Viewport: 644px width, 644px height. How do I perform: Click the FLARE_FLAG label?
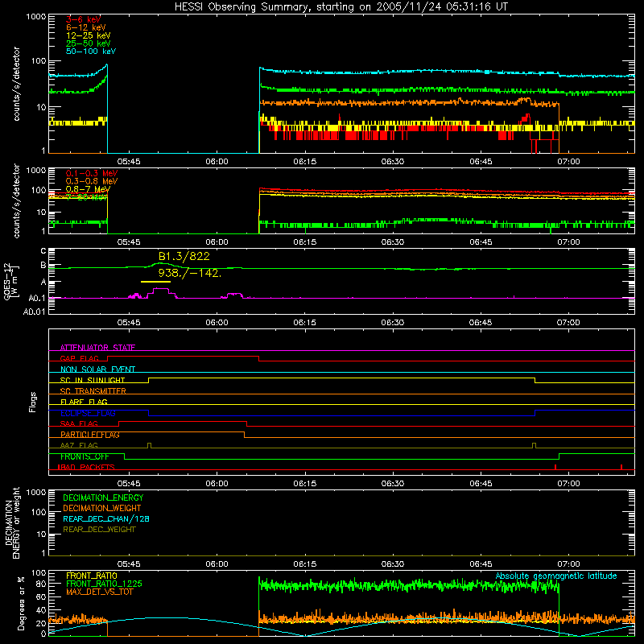click(x=84, y=402)
